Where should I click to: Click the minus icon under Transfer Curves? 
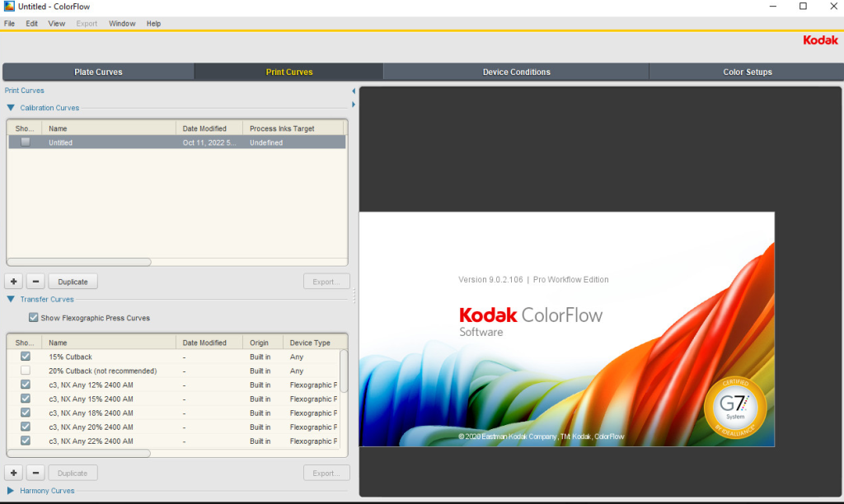coord(35,474)
